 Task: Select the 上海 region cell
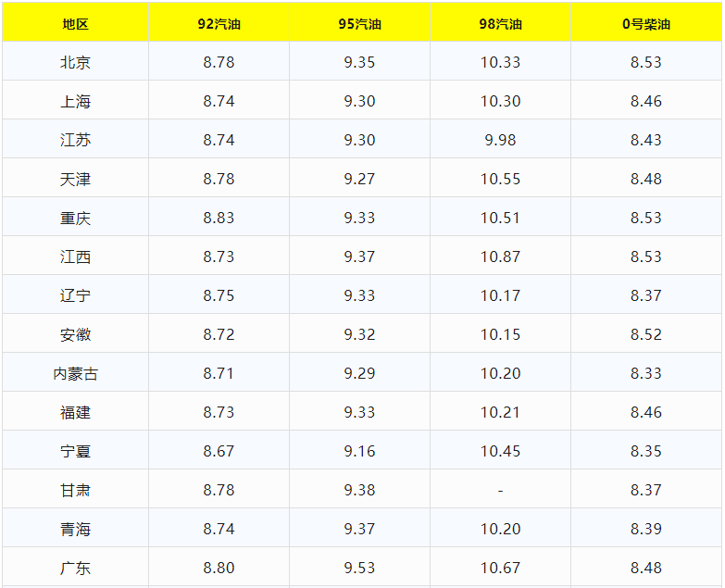click(75, 101)
